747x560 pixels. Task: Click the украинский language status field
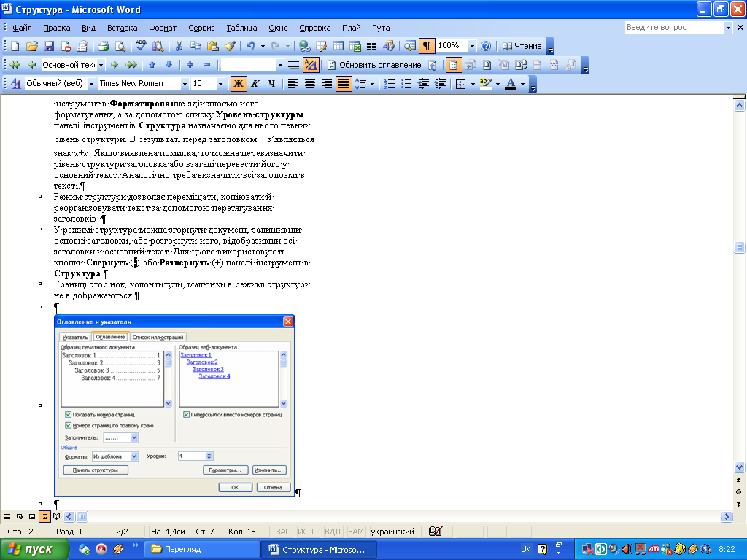coord(392,532)
